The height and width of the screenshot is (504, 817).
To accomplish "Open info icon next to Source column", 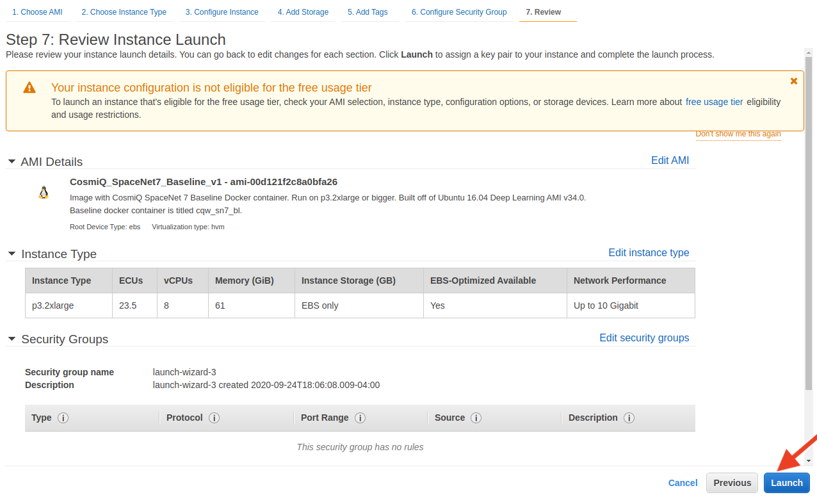I will click(x=476, y=418).
